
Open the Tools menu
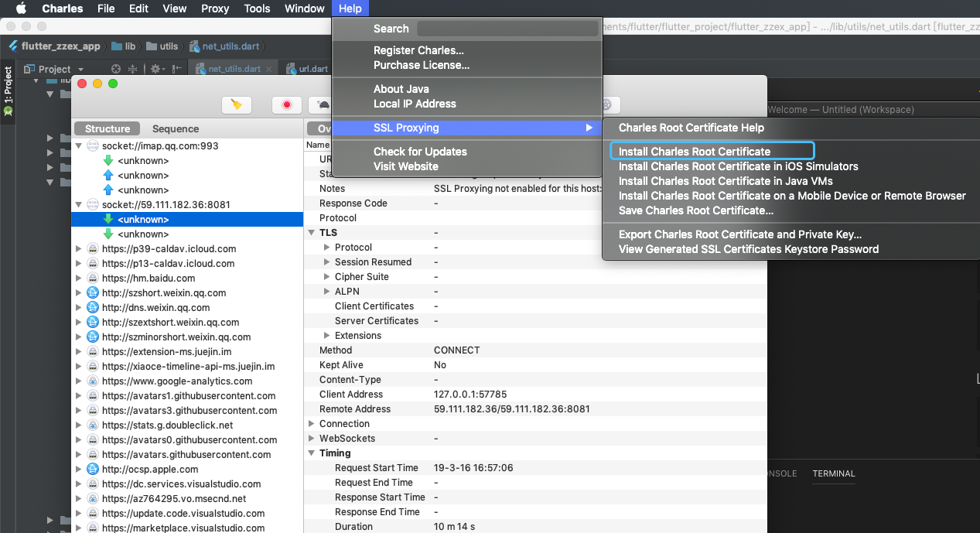pos(257,9)
